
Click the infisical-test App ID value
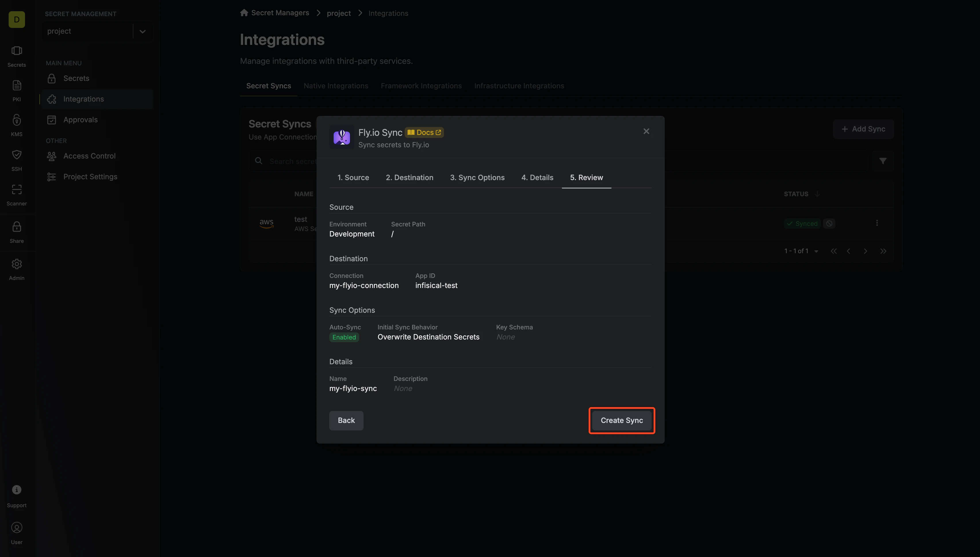(436, 285)
